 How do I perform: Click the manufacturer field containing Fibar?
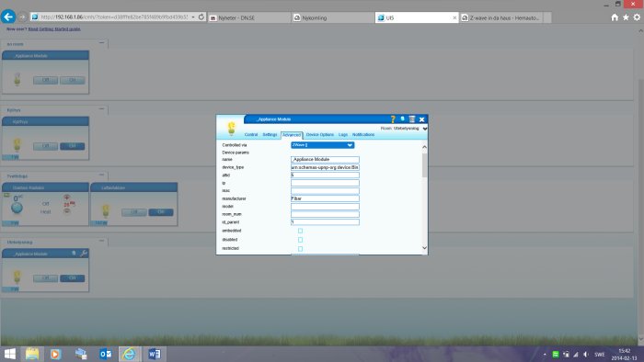click(325, 198)
